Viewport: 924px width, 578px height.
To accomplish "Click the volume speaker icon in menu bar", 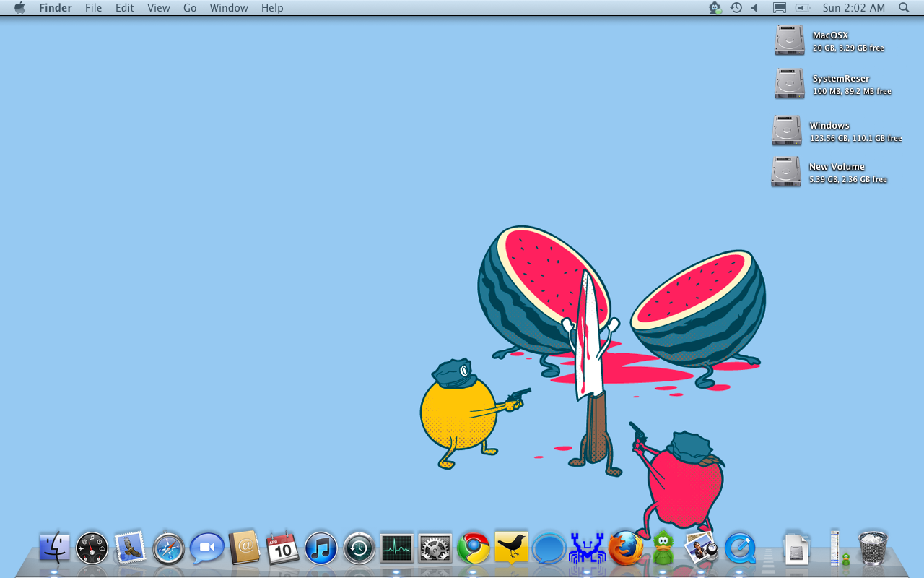I will point(755,8).
